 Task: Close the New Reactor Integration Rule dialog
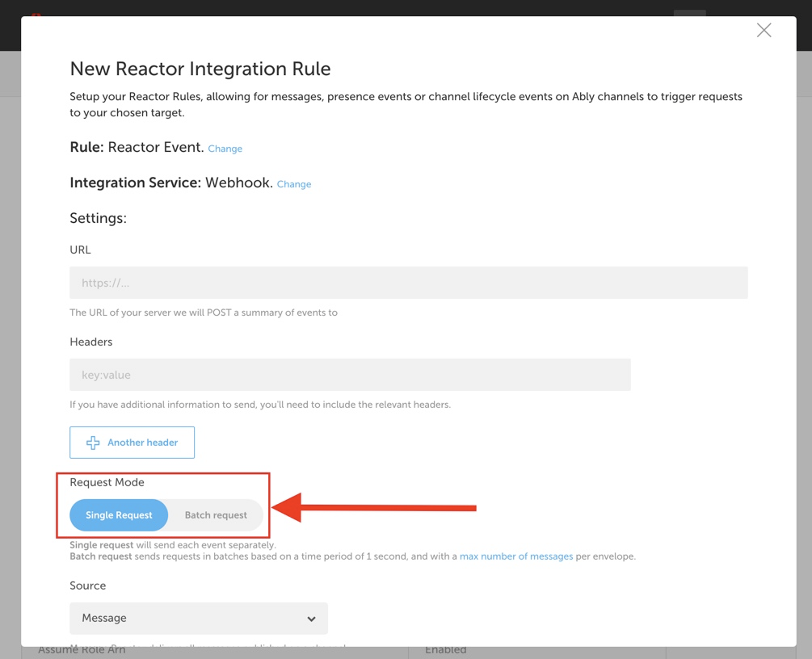click(x=764, y=30)
